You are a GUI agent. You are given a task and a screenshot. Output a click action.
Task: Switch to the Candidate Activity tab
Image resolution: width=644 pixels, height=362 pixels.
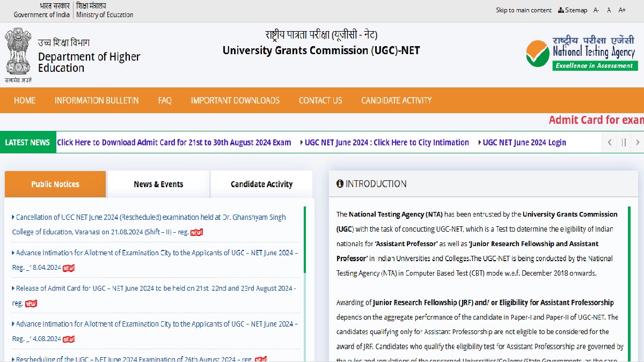[x=261, y=184]
